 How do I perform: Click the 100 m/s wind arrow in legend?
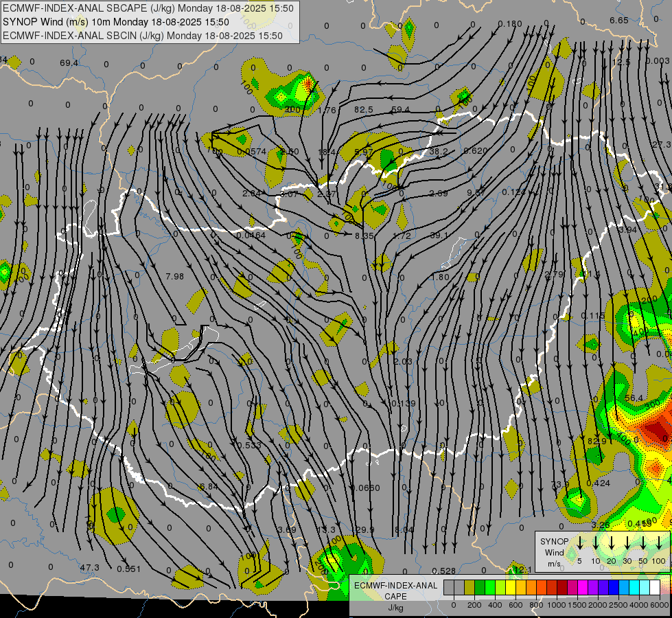pyautogui.click(x=659, y=542)
